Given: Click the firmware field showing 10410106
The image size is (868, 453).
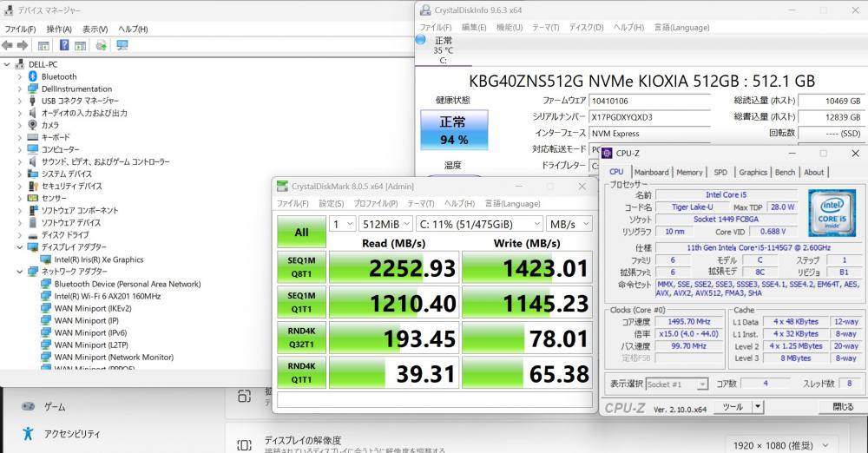Looking at the screenshot, I should 650,101.
